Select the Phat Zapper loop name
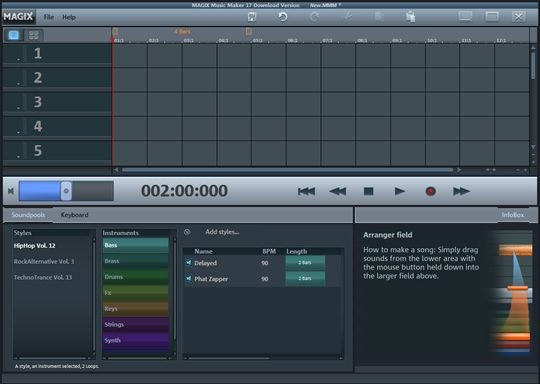 coord(211,279)
